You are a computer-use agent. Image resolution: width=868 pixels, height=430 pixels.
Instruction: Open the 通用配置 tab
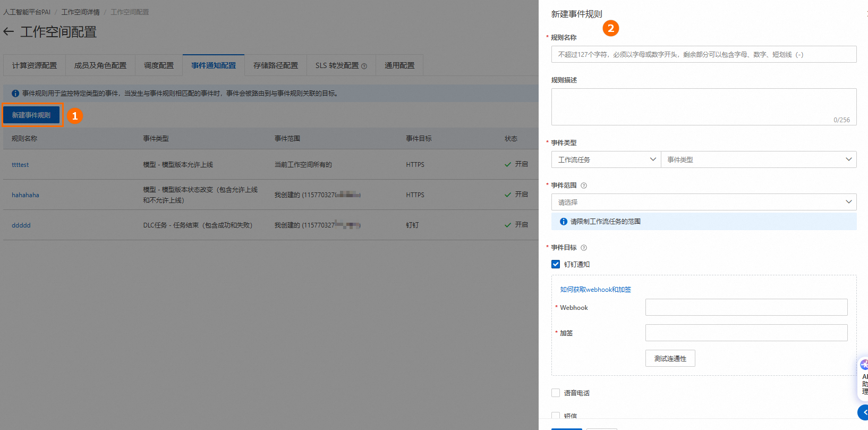click(x=399, y=65)
